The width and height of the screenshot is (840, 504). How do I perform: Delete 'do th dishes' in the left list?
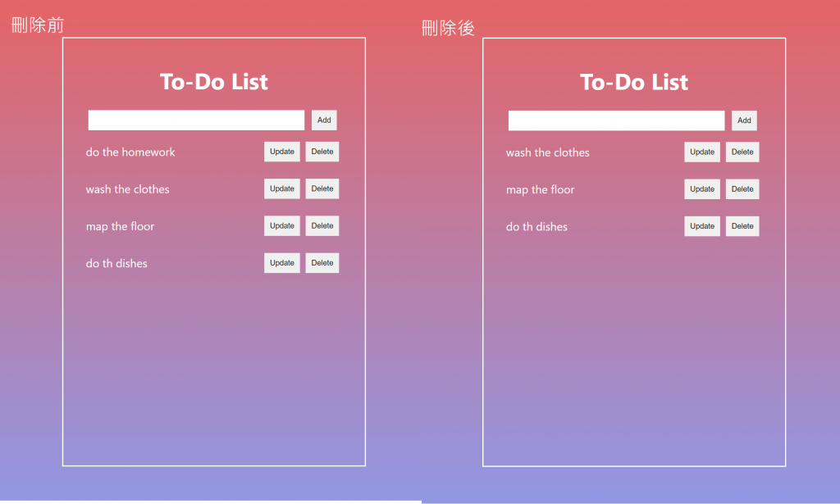(x=322, y=263)
